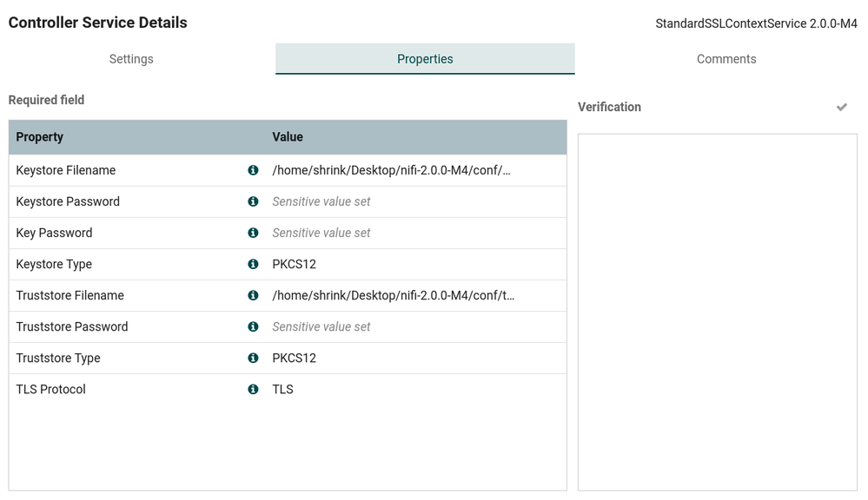Click the info icon beside Keystore Type
Image resolution: width=868 pixels, height=500 pixels.
point(253,264)
